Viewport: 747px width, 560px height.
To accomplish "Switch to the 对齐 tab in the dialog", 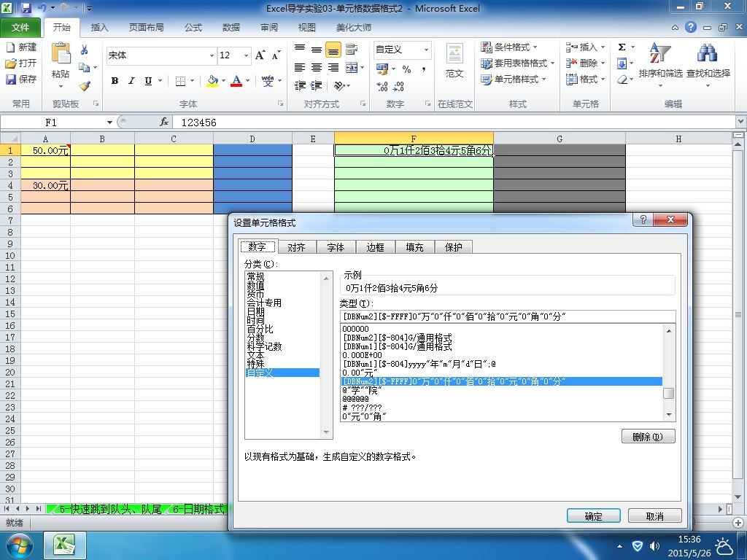I will point(296,247).
